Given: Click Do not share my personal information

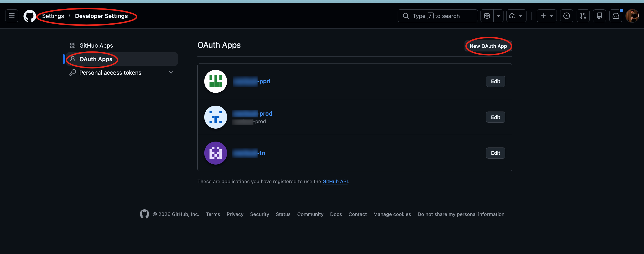Looking at the screenshot, I should pos(461,214).
